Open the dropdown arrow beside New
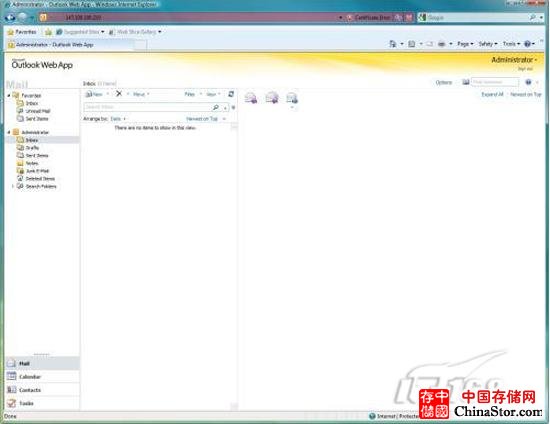550x424 pixels. [x=108, y=94]
